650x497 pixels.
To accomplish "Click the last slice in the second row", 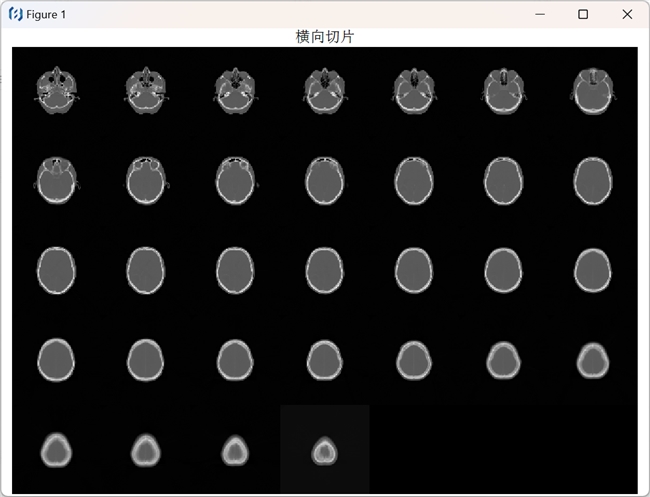I will click(x=593, y=181).
